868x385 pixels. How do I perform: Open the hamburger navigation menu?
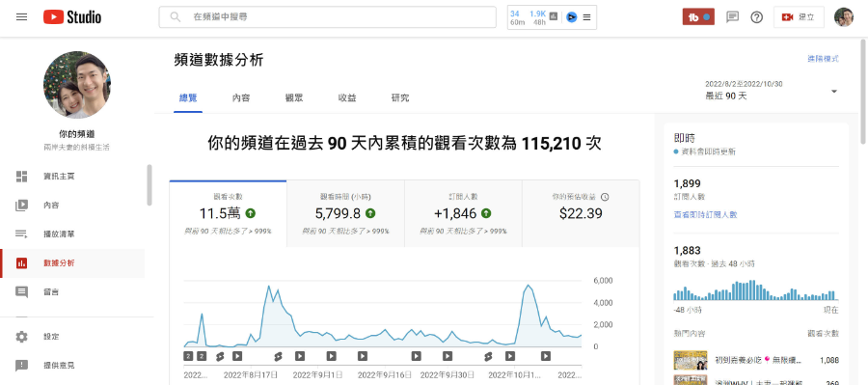(x=21, y=17)
